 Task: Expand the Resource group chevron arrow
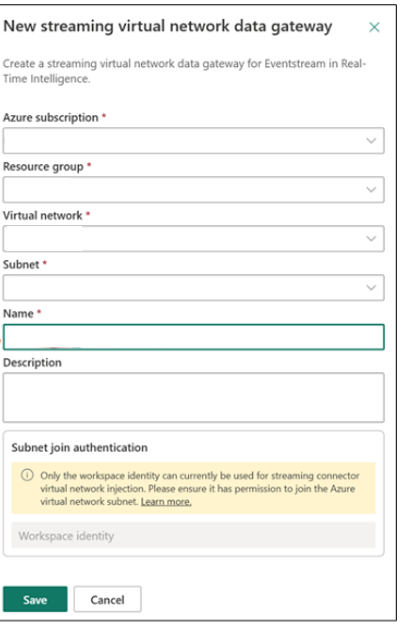pos(371,190)
